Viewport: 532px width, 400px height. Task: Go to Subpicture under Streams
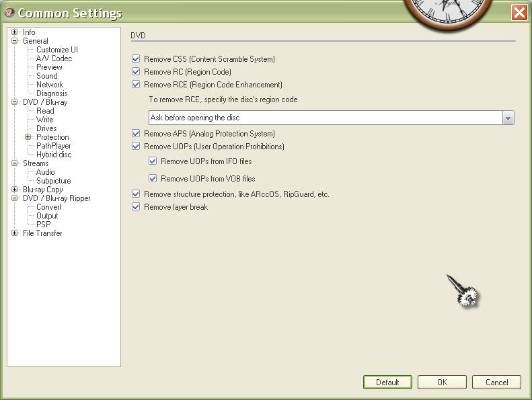click(53, 181)
